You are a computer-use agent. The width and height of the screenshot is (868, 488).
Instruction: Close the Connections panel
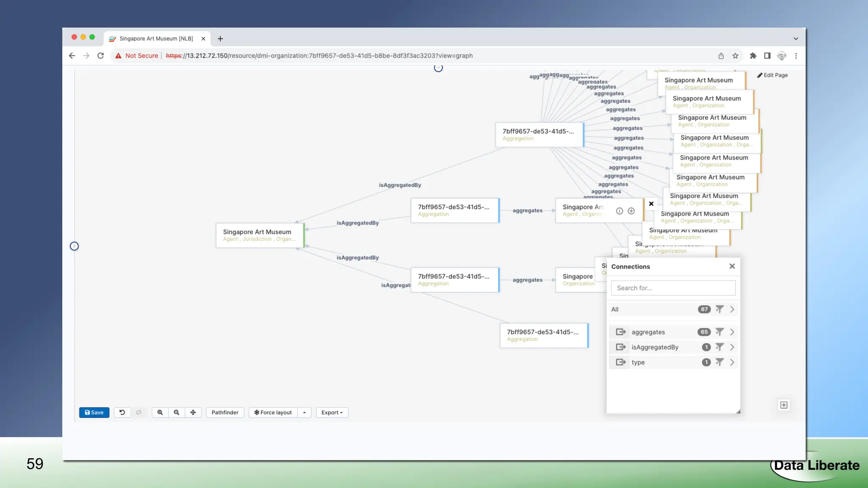[732, 266]
